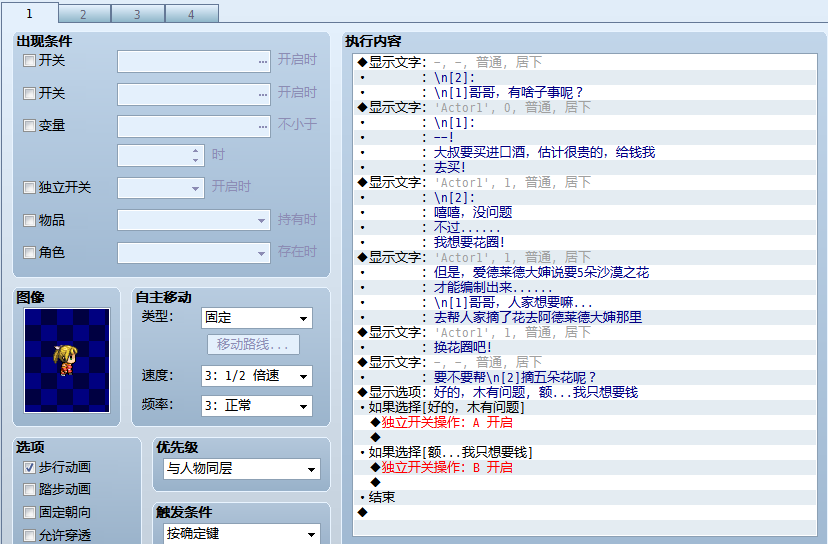Open the 频率 dropdown showing 正常

point(257,406)
